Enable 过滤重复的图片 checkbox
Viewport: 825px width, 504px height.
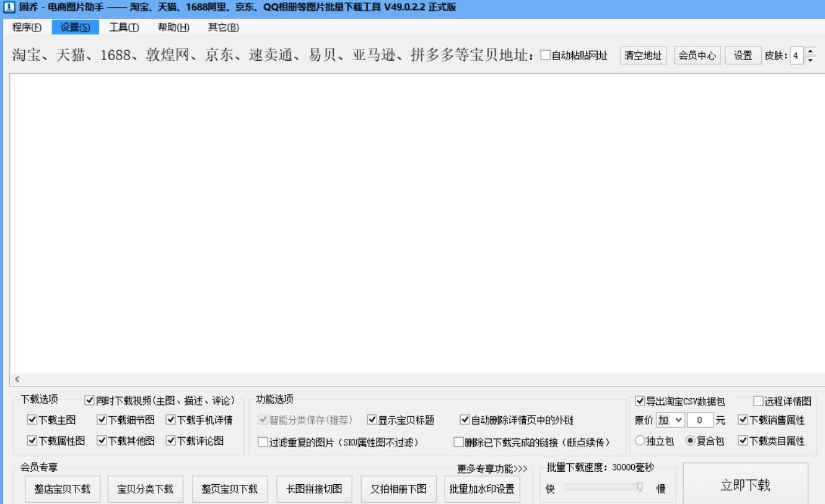pos(263,442)
